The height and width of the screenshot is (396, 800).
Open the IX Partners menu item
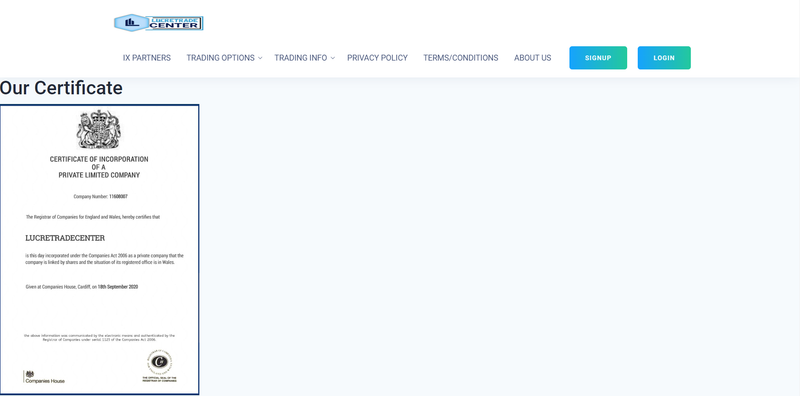click(147, 58)
